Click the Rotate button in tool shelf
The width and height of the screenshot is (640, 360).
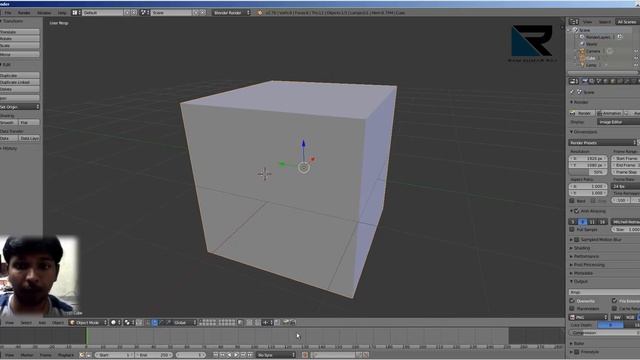(20, 39)
